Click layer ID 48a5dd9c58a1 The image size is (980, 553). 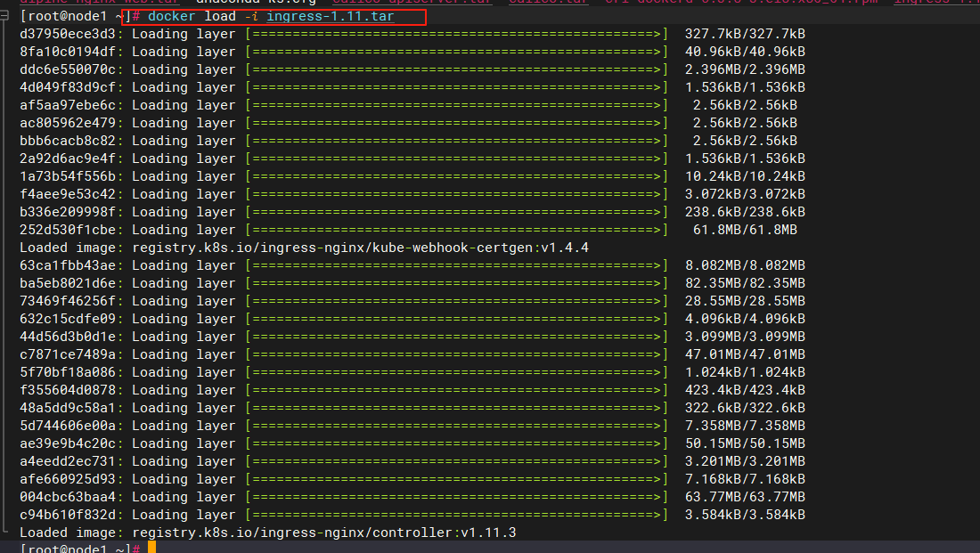click(x=68, y=408)
